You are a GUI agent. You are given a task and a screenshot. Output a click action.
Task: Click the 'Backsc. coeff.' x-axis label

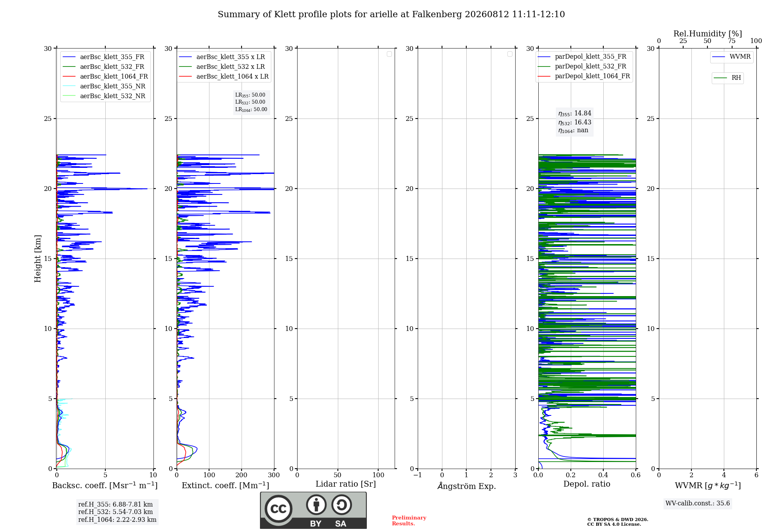pos(105,485)
